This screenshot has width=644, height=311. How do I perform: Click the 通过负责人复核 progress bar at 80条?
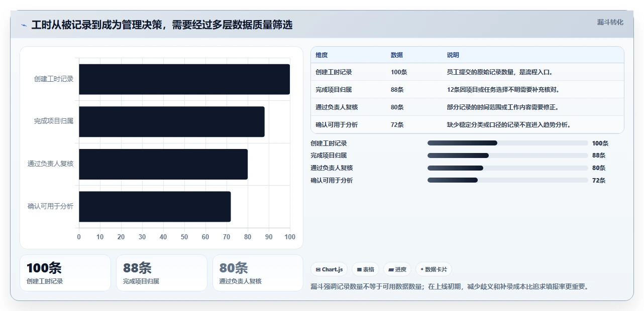coord(507,168)
